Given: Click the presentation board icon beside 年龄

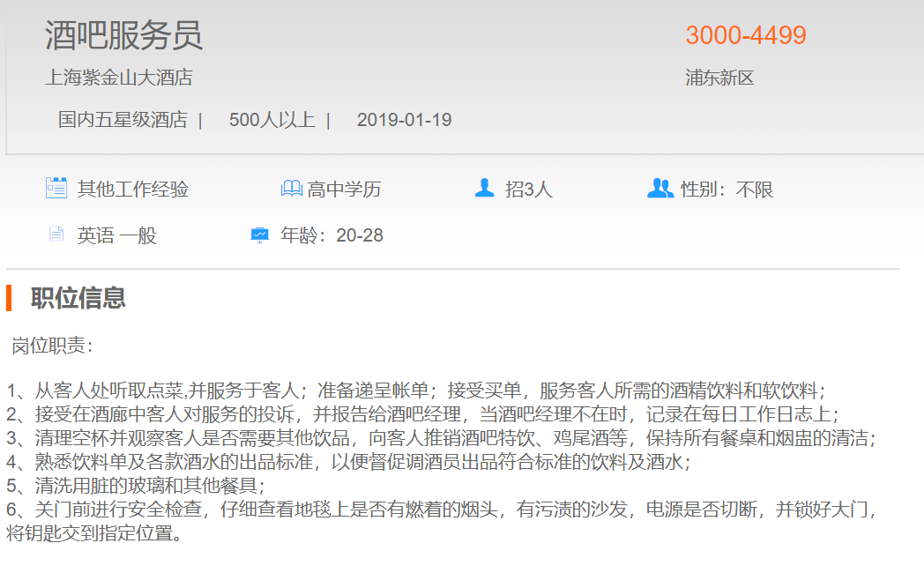Looking at the screenshot, I should [x=259, y=234].
